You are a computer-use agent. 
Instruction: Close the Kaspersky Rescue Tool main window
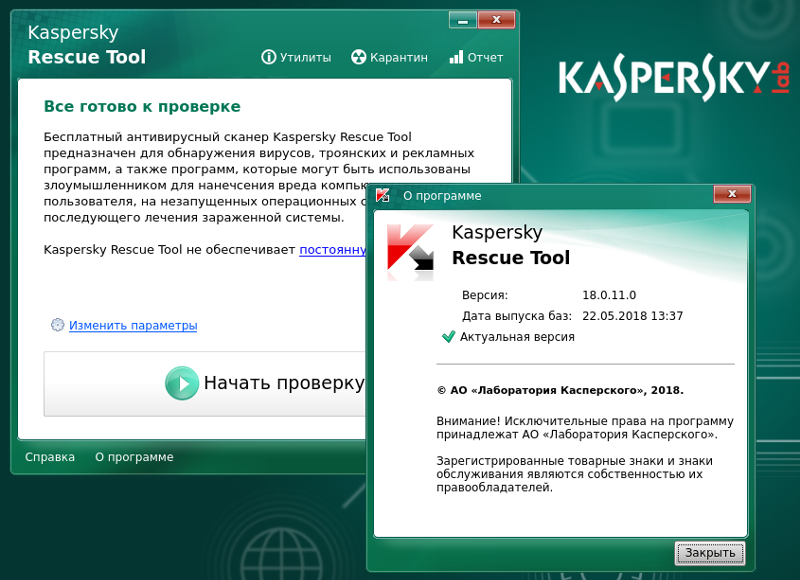point(496,20)
